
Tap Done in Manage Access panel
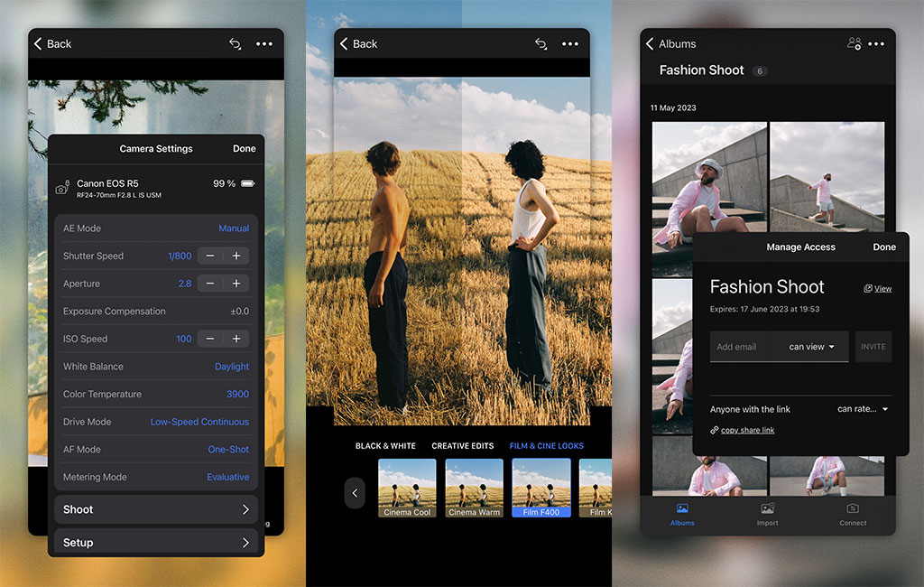884,247
